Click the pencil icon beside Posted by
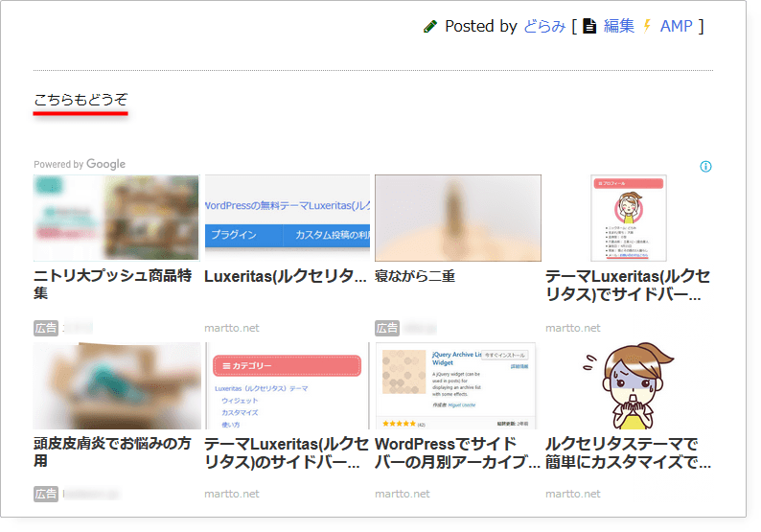The image size is (761, 532). tap(430, 27)
